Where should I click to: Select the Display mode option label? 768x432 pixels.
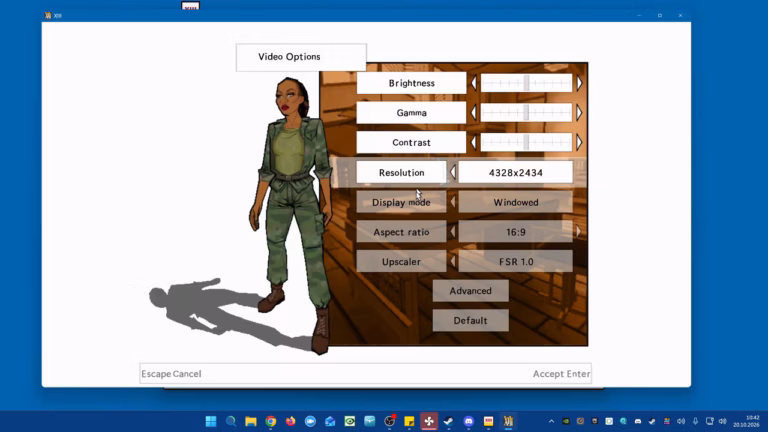pyautogui.click(x=401, y=202)
